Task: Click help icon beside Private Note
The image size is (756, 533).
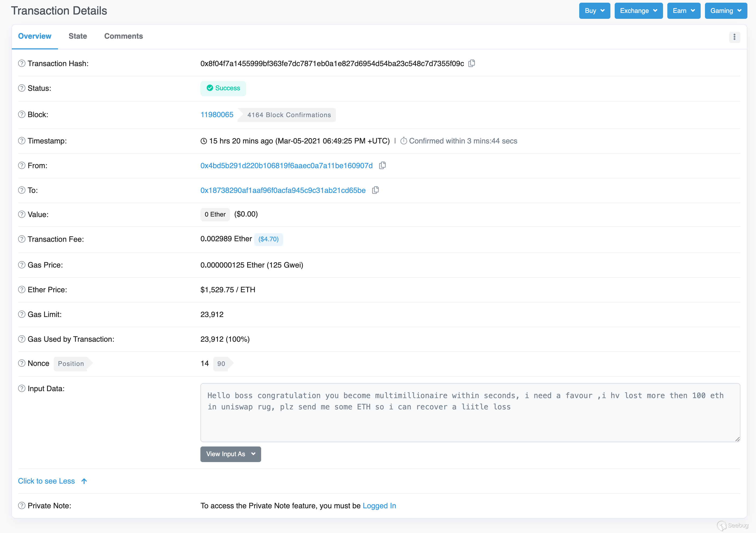Action: [22, 505]
